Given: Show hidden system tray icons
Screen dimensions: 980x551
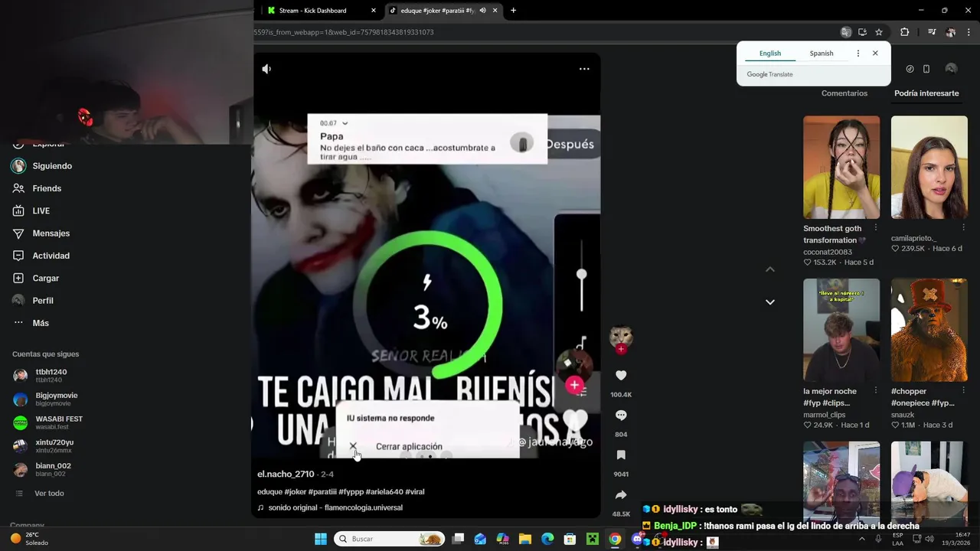Looking at the screenshot, I should [861, 539].
